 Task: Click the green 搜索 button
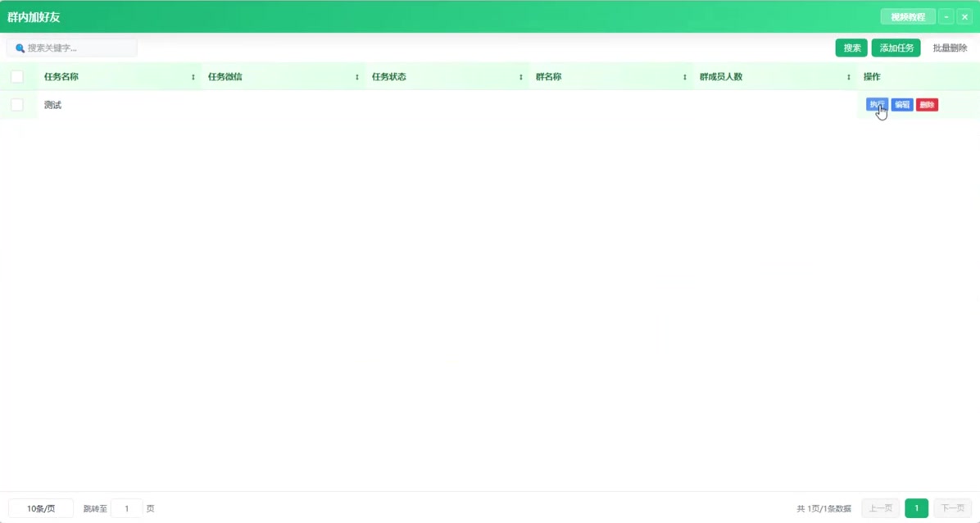[x=851, y=48]
